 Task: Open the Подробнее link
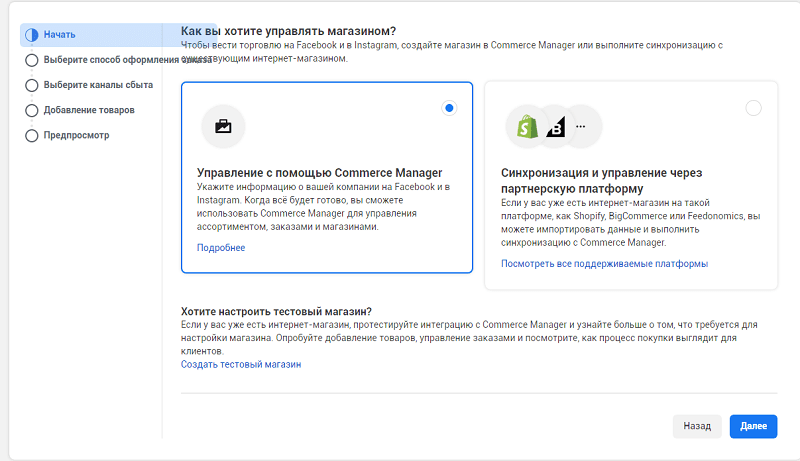coord(221,248)
